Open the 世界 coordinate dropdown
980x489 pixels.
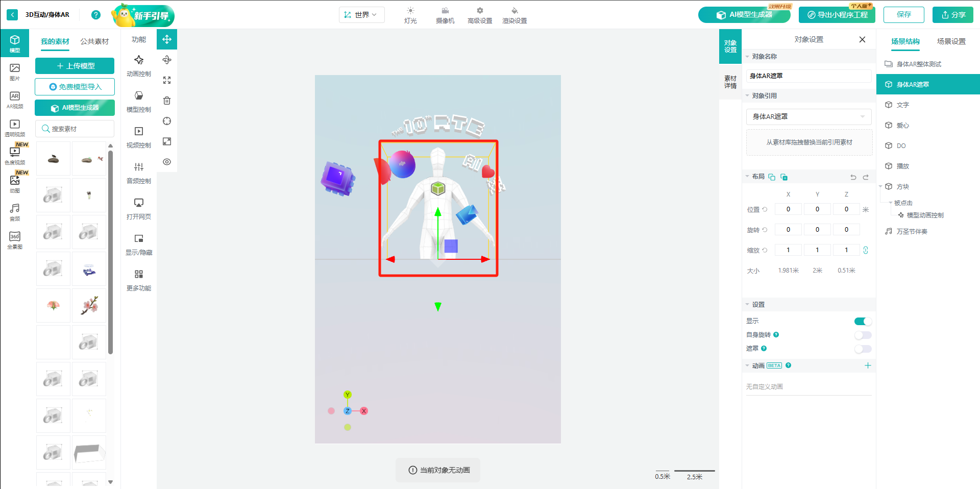(361, 15)
